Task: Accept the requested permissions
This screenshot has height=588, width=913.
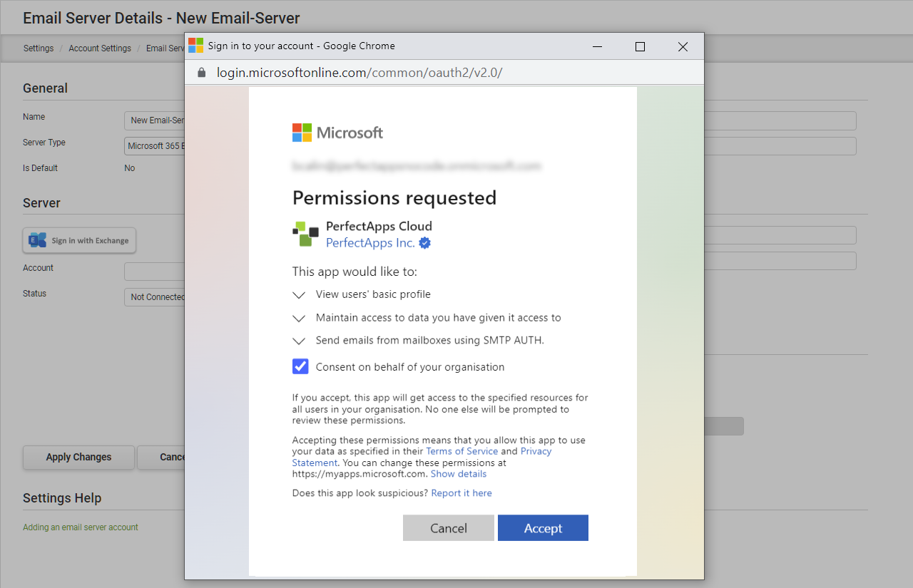Action: click(x=543, y=528)
